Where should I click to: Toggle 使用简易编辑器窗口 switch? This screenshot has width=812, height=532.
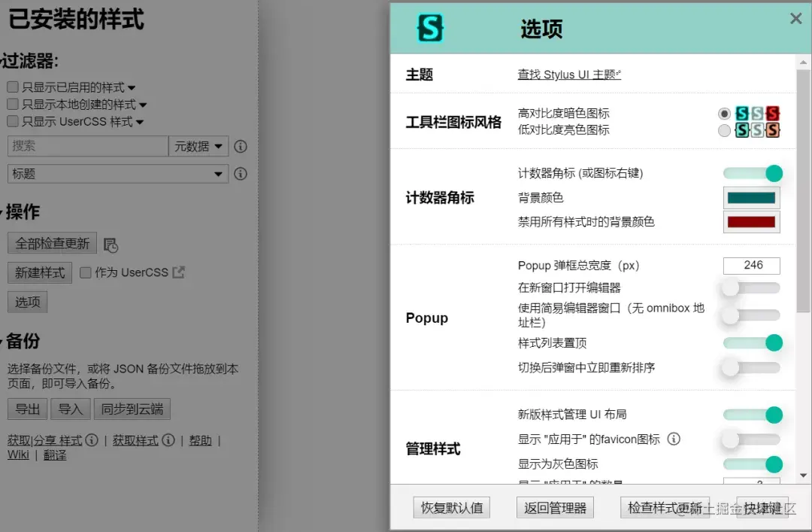[x=751, y=315]
